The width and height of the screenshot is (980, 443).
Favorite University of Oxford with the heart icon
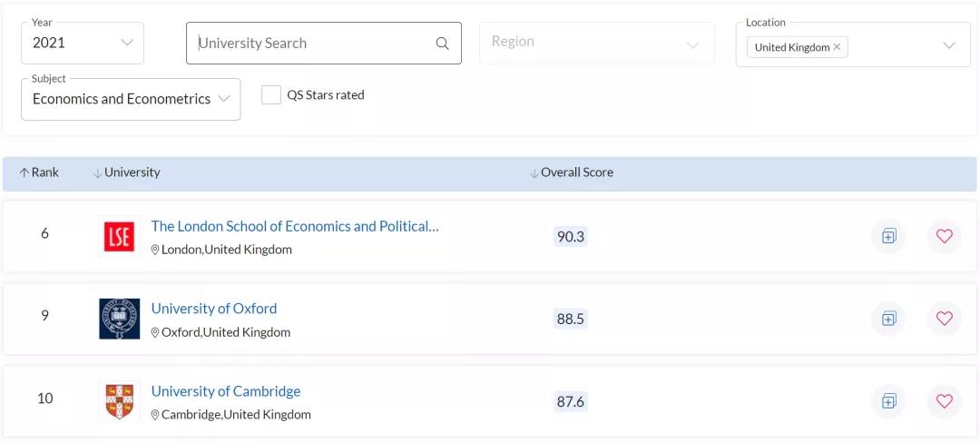[x=944, y=319]
